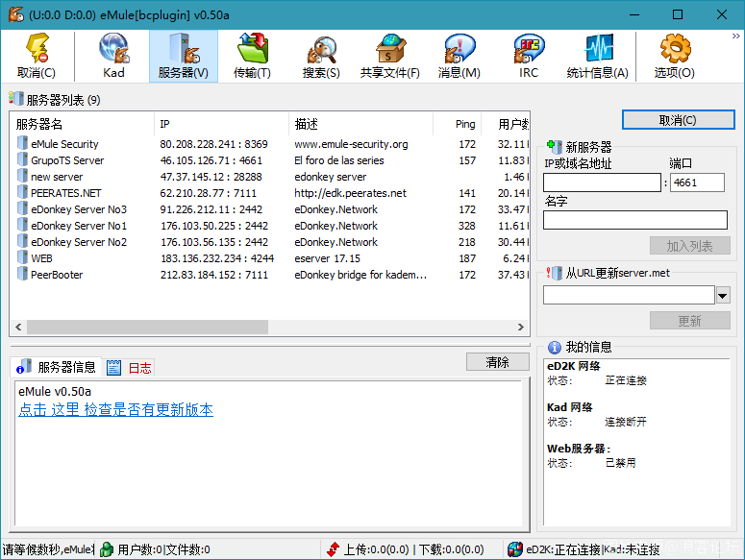Switch to the 服务器信息 tab
The height and width of the screenshot is (560, 745).
point(56,367)
